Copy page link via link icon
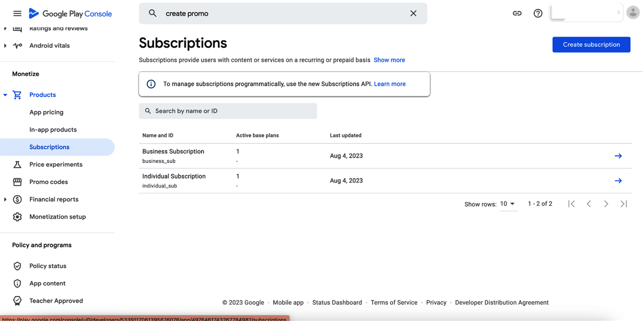The height and width of the screenshot is (321, 644). coord(517,14)
